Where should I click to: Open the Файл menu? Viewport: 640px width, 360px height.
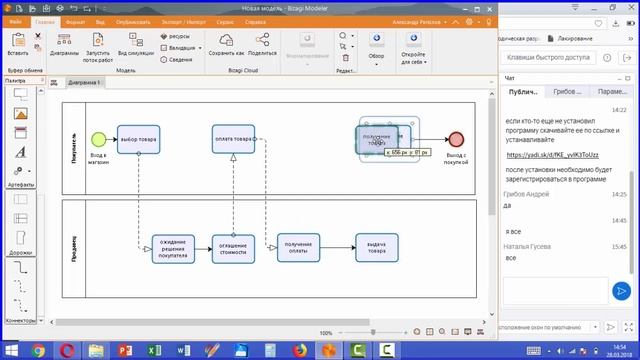pyautogui.click(x=16, y=22)
